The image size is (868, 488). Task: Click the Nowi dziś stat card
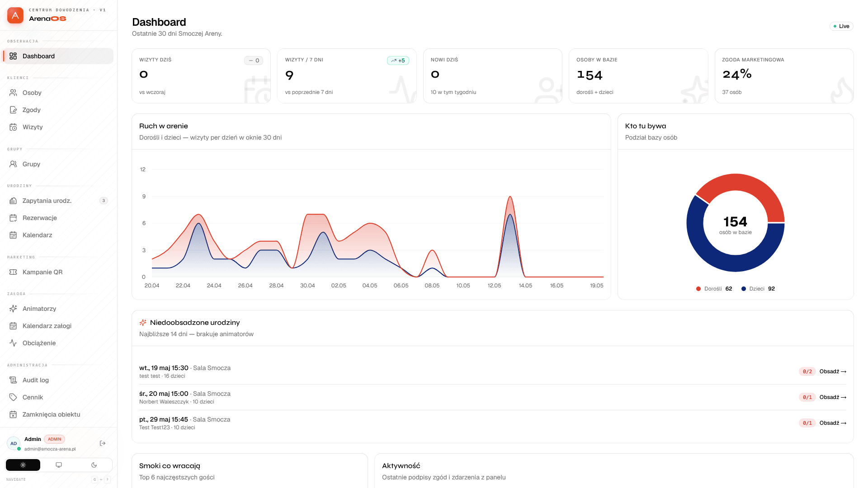click(x=493, y=76)
